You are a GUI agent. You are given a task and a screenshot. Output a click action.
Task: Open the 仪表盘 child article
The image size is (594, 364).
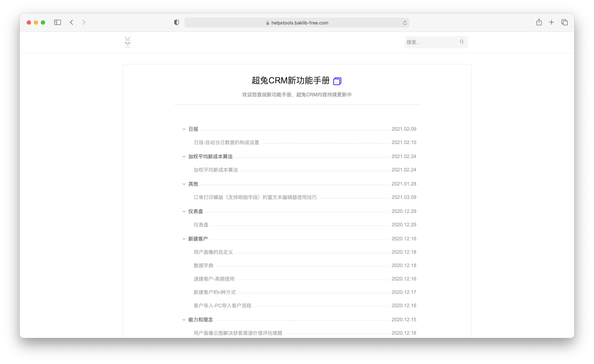[x=201, y=225]
